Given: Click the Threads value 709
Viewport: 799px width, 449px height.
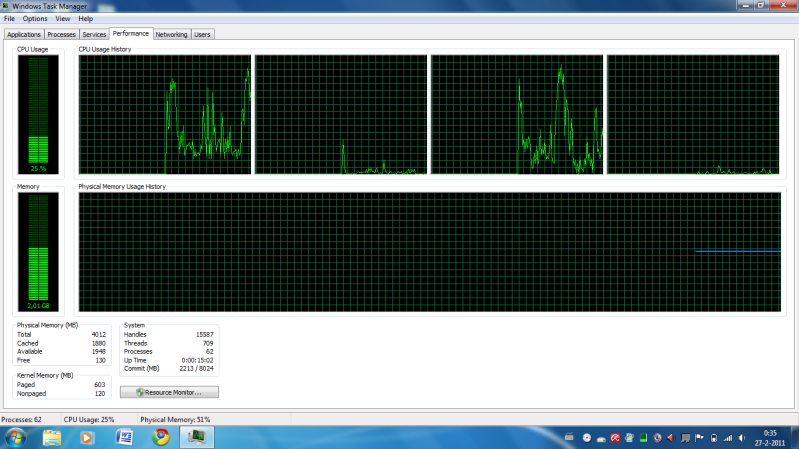Looking at the screenshot, I should pyautogui.click(x=208, y=344).
